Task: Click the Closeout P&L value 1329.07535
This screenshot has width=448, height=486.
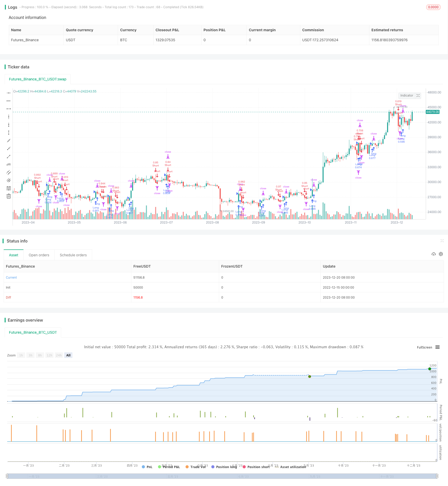Action: pyautogui.click(x=165, y=40)
